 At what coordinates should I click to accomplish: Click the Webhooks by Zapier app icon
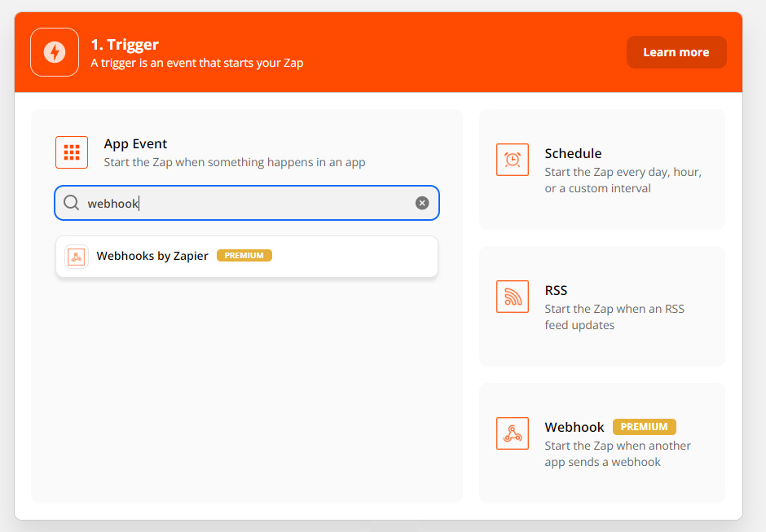(x=77, y=257)
